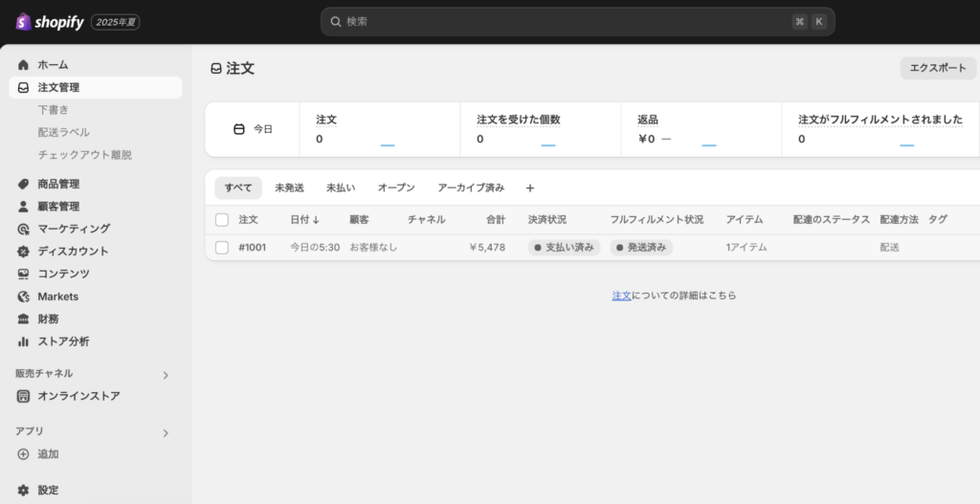
Task: Click the 発送済み status badge
Action: (641, 248)
